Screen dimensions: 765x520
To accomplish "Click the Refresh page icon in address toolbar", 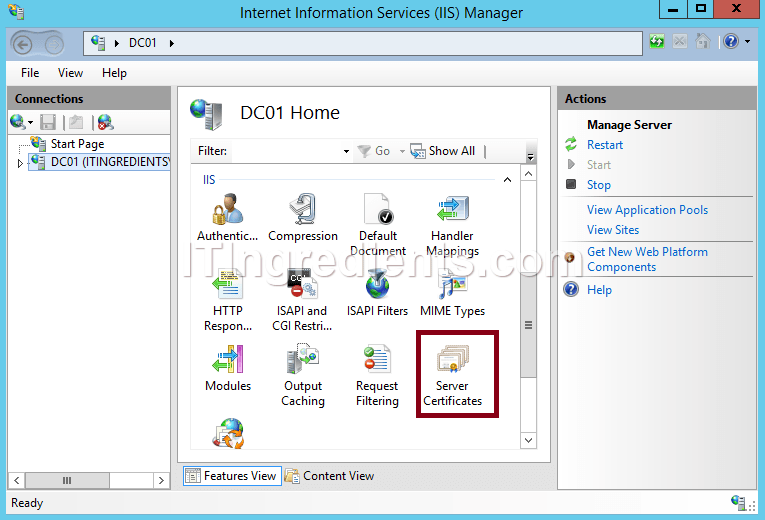I will click(x=657, y=41).
